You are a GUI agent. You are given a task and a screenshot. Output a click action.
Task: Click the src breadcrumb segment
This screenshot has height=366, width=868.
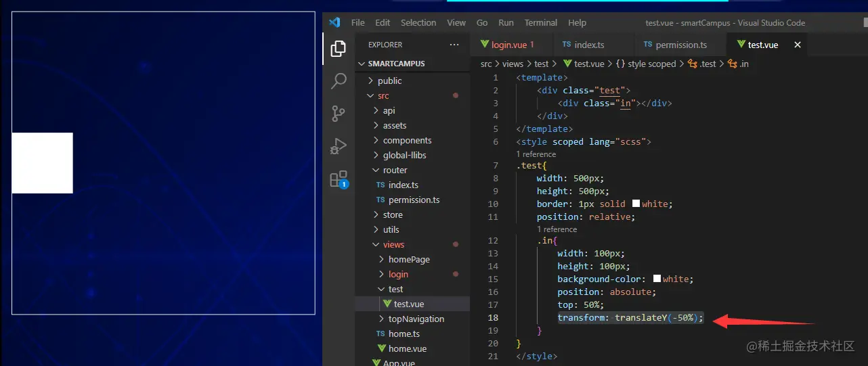tap(486, 64)
